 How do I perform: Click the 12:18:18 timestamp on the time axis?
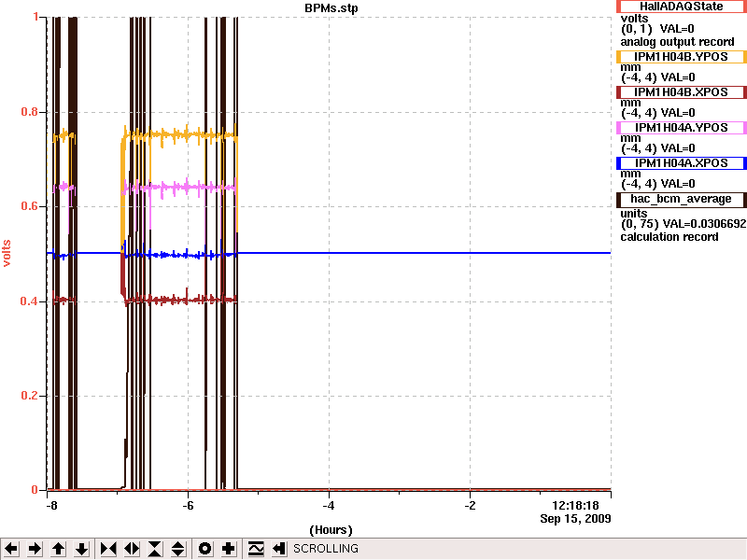click(575, 506)
